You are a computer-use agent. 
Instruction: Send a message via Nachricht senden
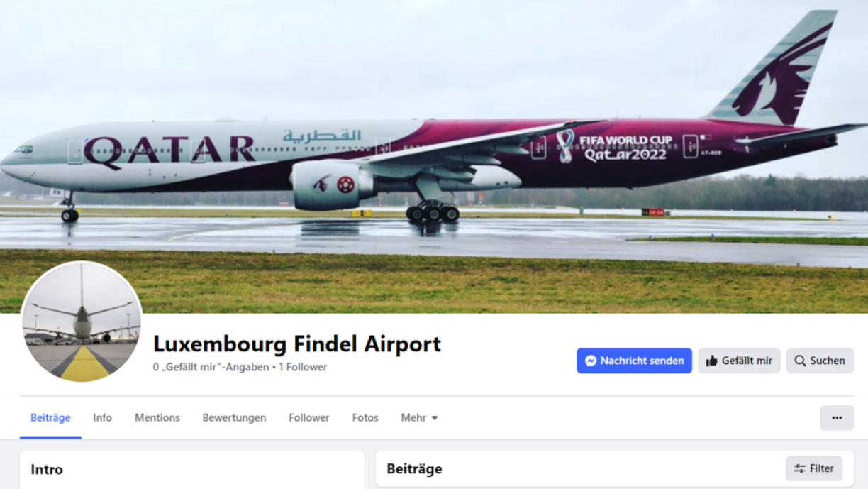click(634, 361)
